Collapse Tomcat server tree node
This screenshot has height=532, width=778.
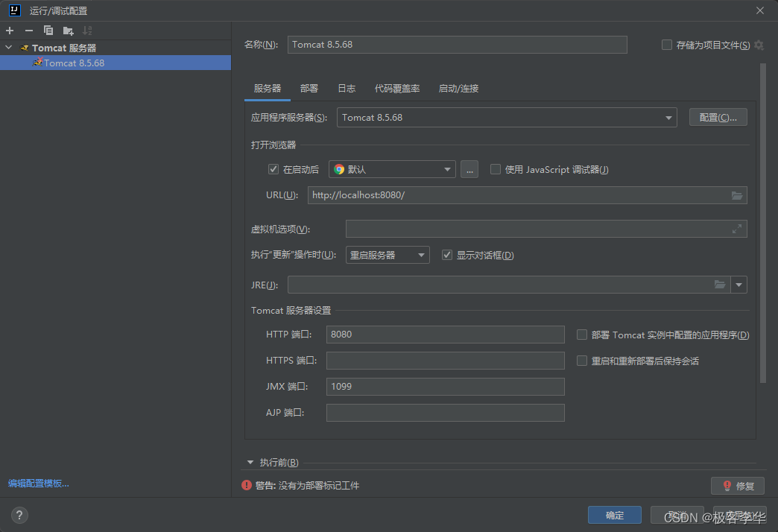(x=8, y=48)
